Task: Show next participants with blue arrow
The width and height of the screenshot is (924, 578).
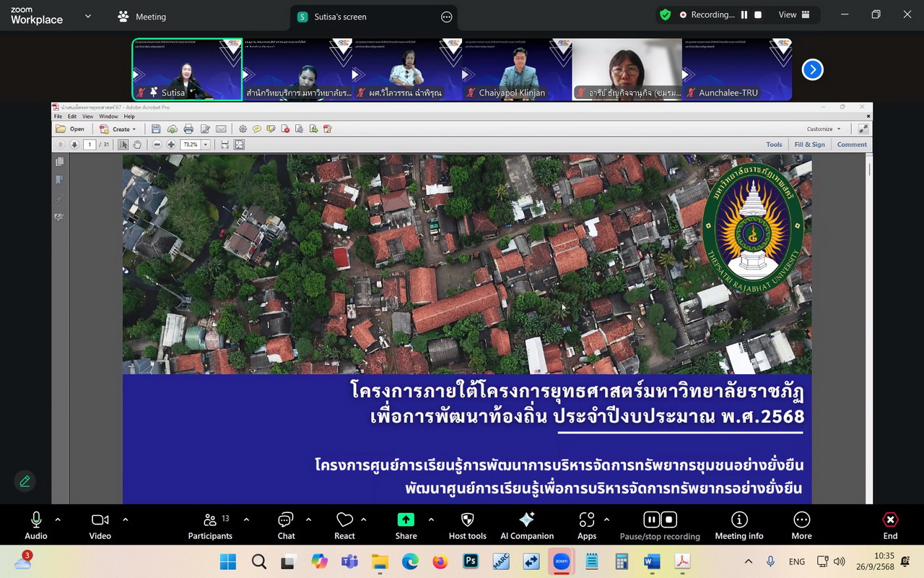Action: [813, 69]
